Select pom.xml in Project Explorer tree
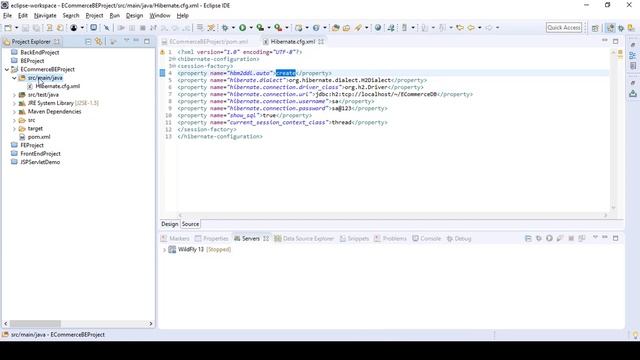Viewport: 640px width, 360px height. 39,137
